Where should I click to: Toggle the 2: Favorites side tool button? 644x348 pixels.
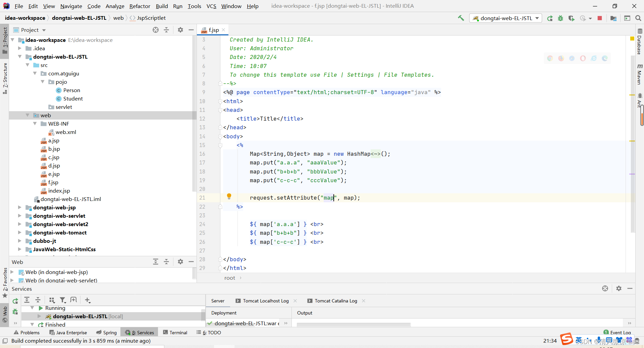click(5, 282)
